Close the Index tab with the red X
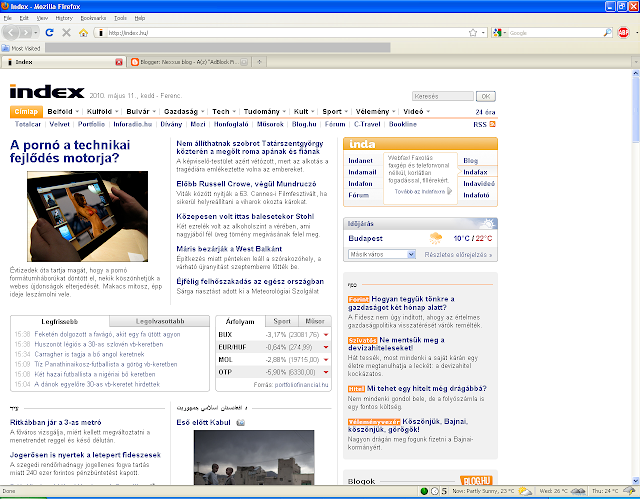The width and height of the screenshot is (640, 499). pos(119,62)
